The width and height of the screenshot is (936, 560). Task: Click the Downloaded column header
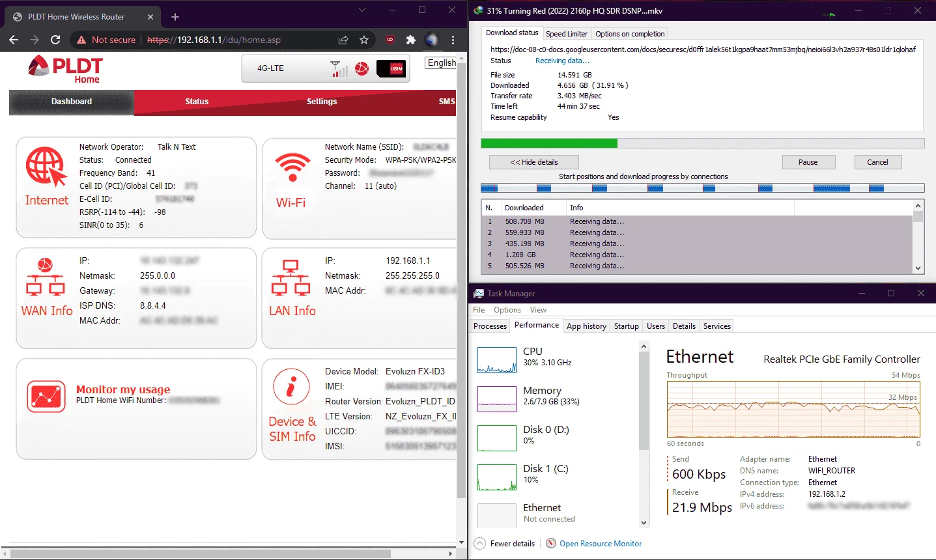click(x=532, y=208)
